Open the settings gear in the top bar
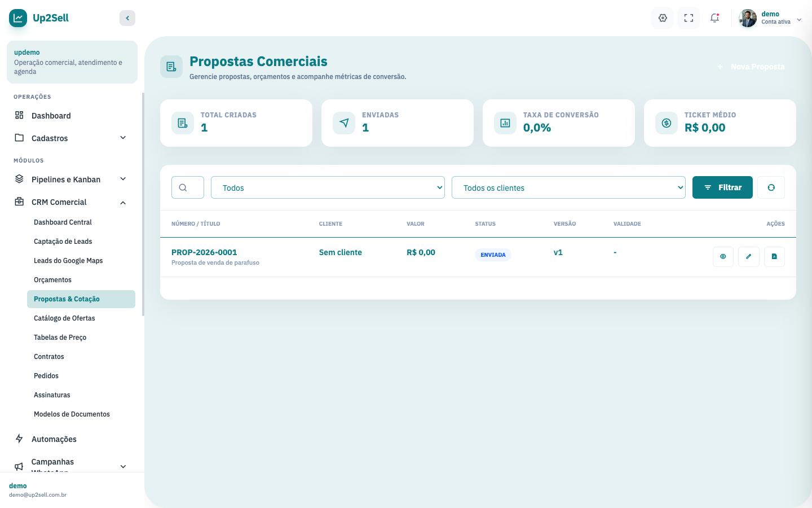Screen dimensions: 812x508 [x=663, y=18]
